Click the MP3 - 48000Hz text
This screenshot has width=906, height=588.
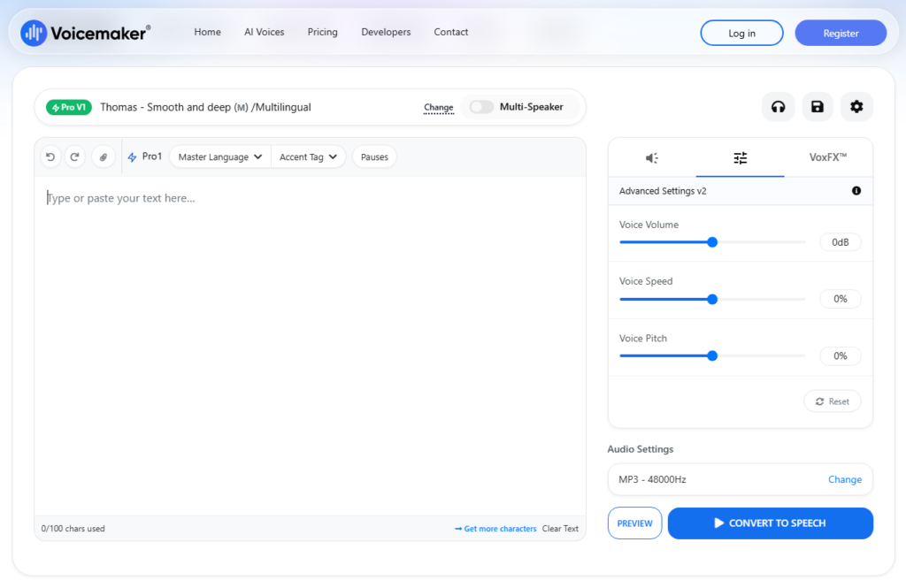[652, 479]
